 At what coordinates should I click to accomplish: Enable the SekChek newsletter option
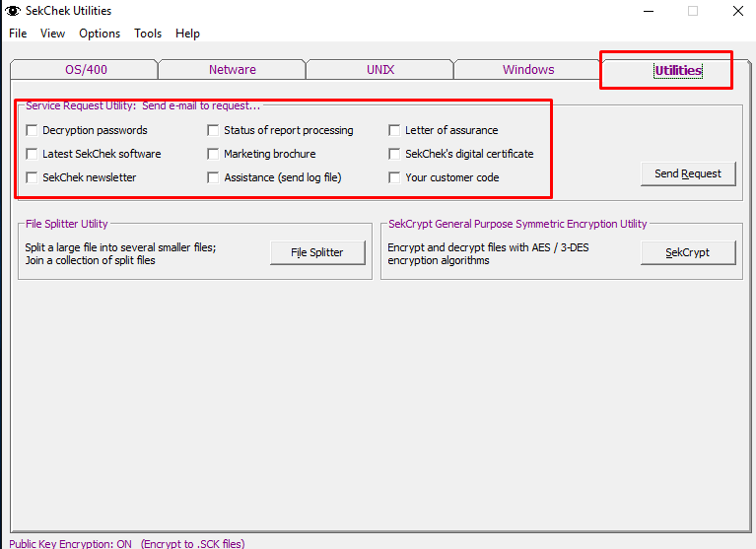coord(32,177)
